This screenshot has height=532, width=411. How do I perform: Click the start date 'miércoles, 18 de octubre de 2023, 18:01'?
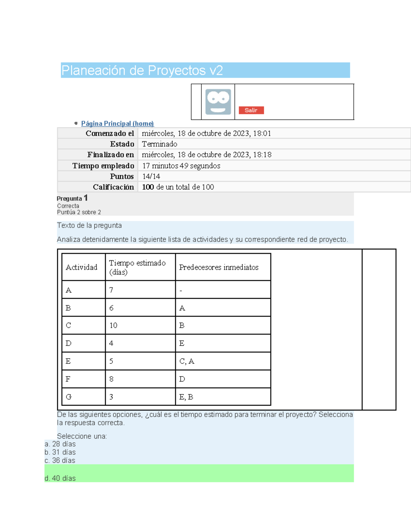(x=207, y=133)
